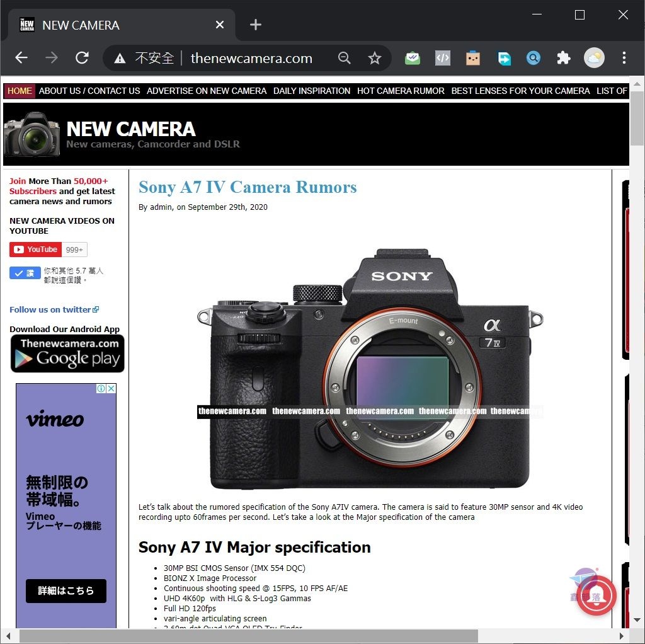Open the blue arrow page extension icon
This screenshot has height=644, width=645.
click(x=504, y=58)
